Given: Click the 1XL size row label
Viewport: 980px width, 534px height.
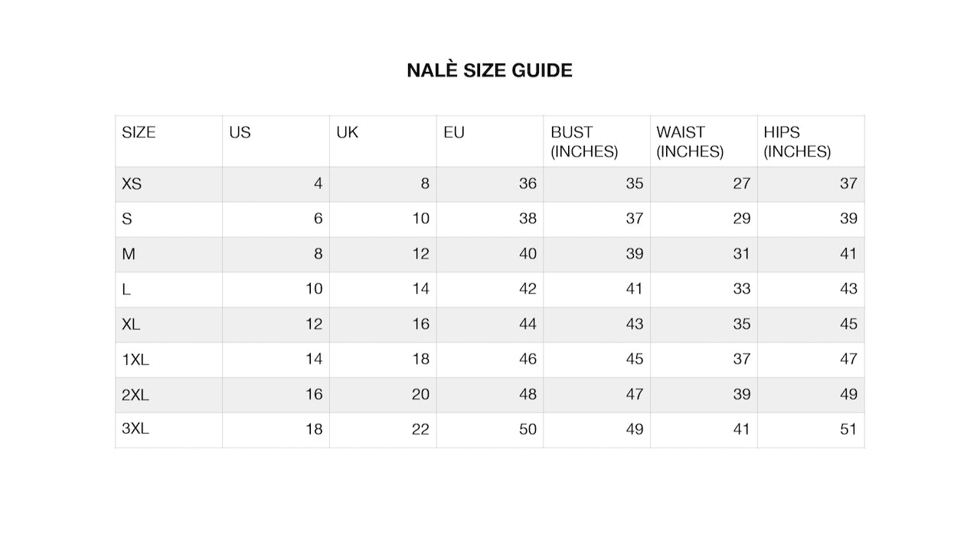Looking at the screenshot, I should pyautogui.click(x=135, y=360).
